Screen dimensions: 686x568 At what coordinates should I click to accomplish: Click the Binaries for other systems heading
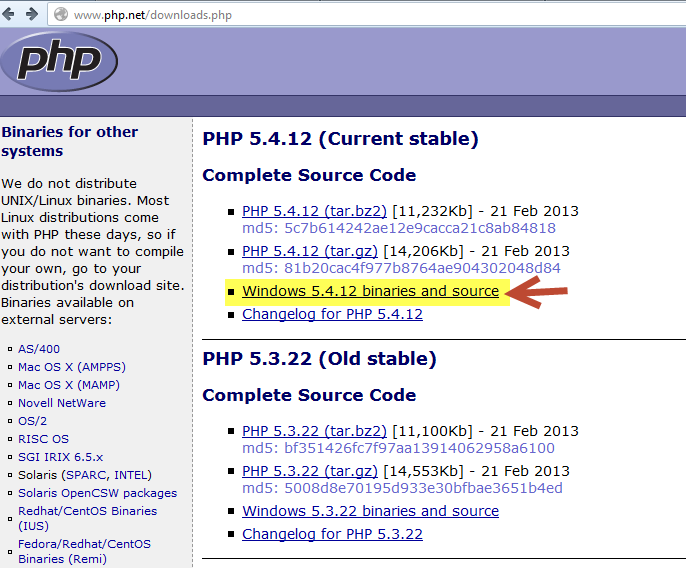(70, 141)
